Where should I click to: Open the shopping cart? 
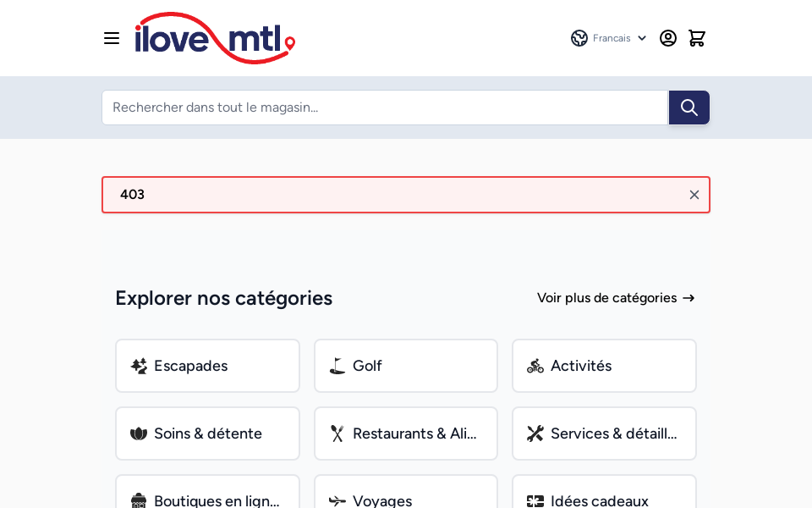pyautogui.click(x=697, y=38)
